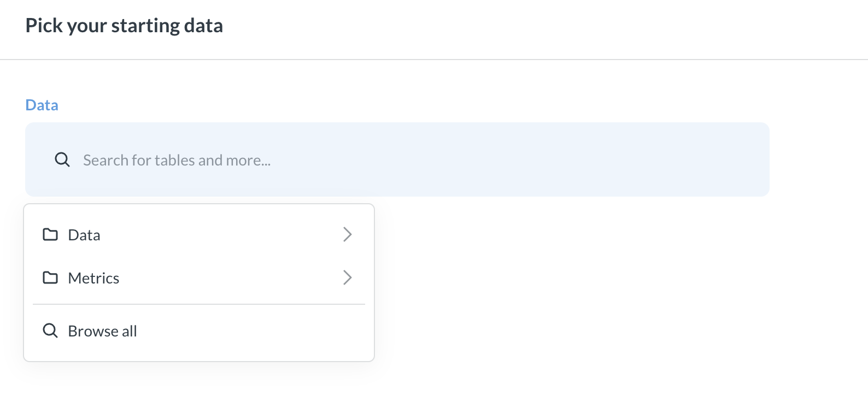Open Browse all at the bottom of the dropdown
Viewport: 868px width, 402px height.
(102, 330)
